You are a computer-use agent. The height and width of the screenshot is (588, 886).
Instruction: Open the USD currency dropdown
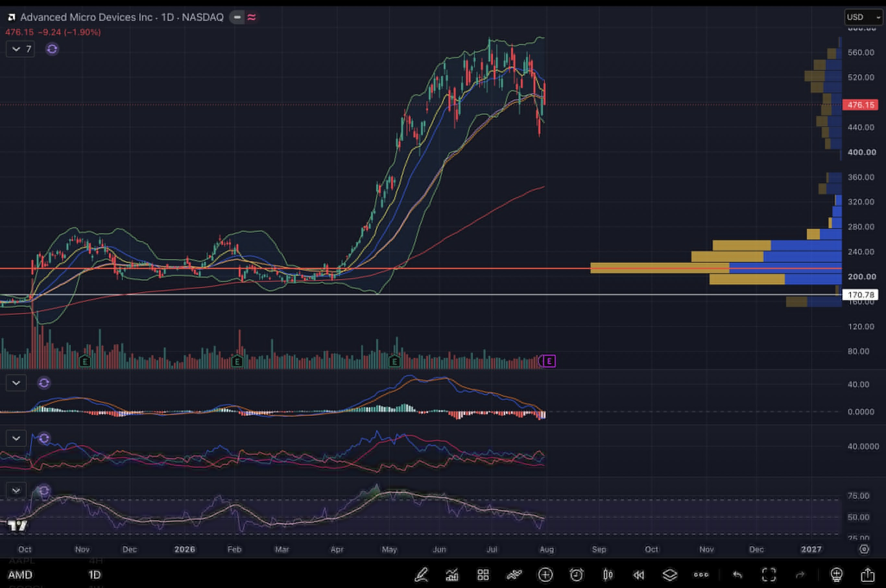pyautogui.click(x=863, y=17)
